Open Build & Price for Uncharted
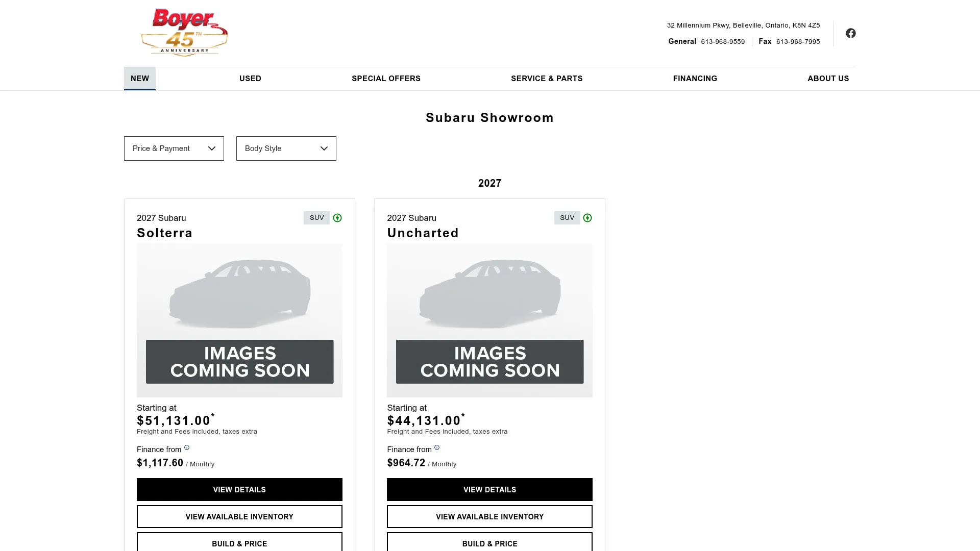Viewport: 980px width, 551px height. coord(489,542)
